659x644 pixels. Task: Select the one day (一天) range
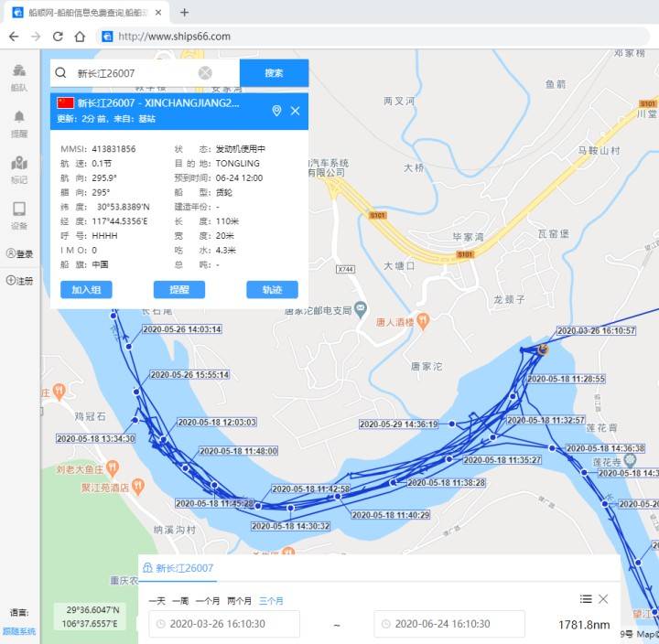[157, 601]
